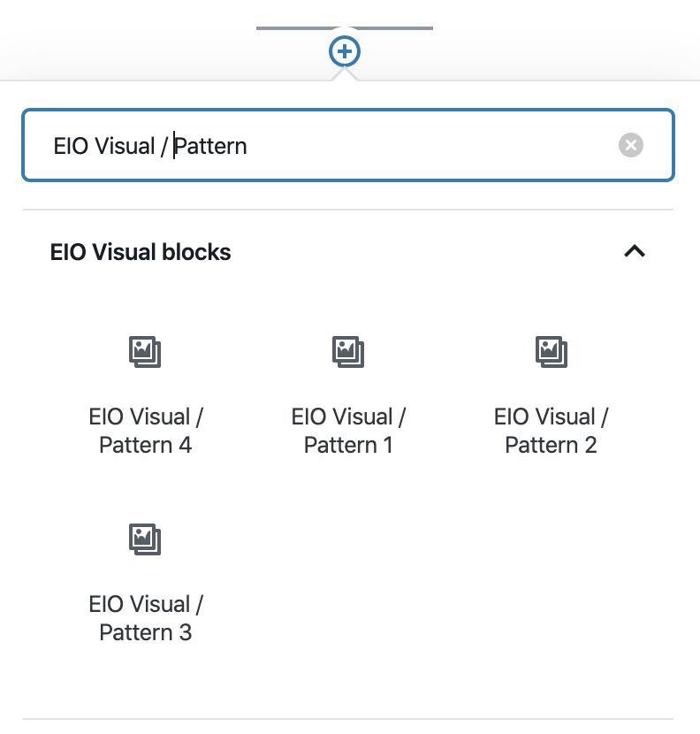
Task: Click the word EIO in search box
Action: pyautogui.click(x=71, y=146)
